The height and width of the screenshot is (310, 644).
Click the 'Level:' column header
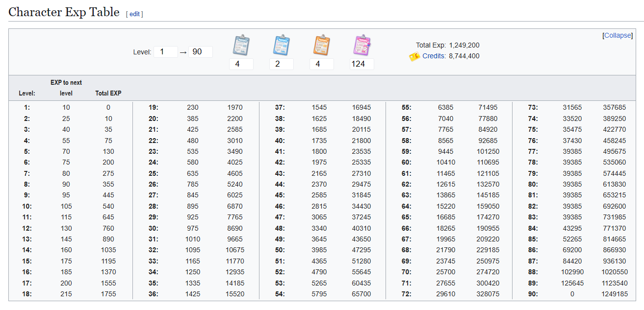tap(27, 93)
